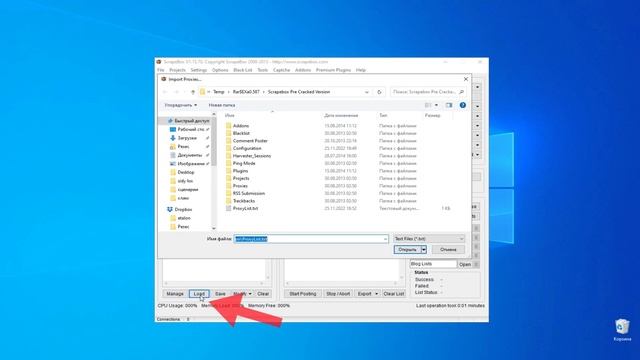Click the Отмена button
The height and width of the screenshot is (360, 640).
click(448, 249)
